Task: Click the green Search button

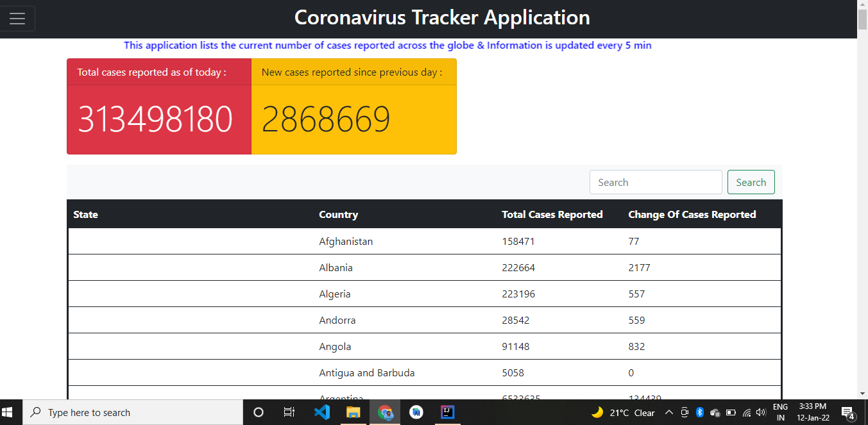Action: 751,182
